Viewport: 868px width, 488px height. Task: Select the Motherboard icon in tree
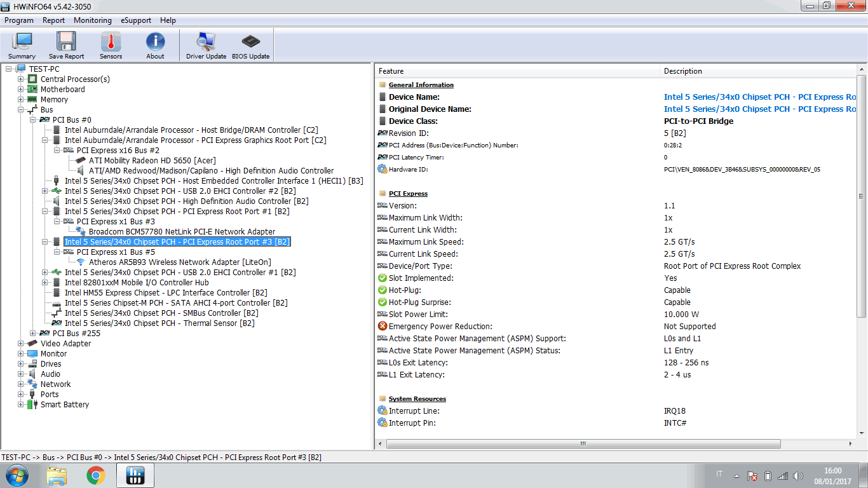[33, 89]
